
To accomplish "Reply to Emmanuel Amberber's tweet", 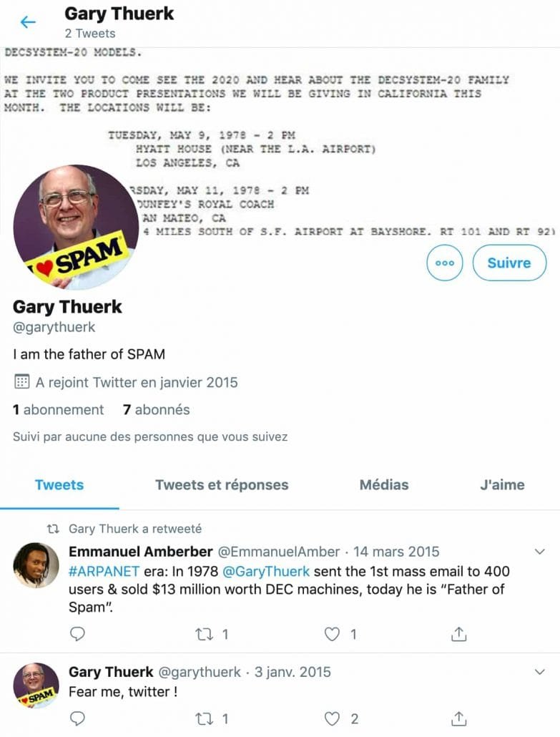I will tap(77, 634).
